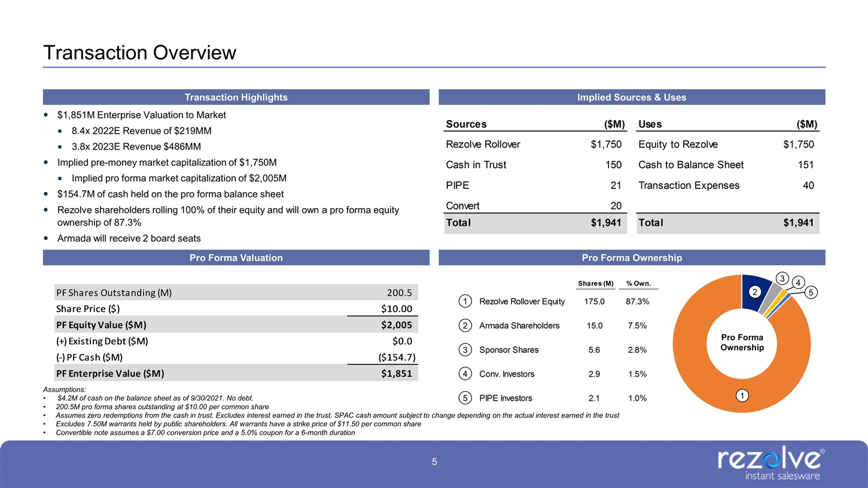Select the Pro Forma Valuation header

click(236, 258)
